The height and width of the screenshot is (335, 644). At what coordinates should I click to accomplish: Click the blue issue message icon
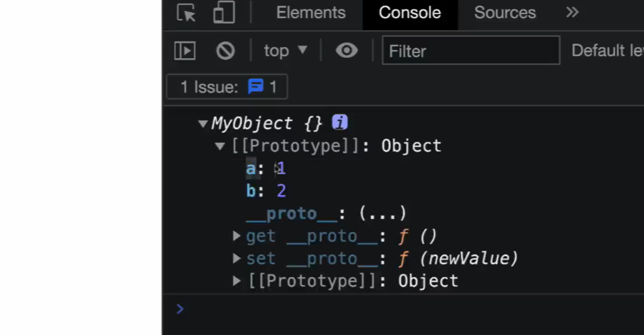256,87
